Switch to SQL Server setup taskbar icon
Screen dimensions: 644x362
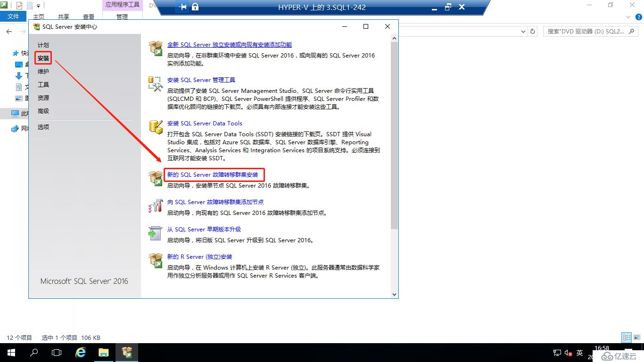coord(127,353)
